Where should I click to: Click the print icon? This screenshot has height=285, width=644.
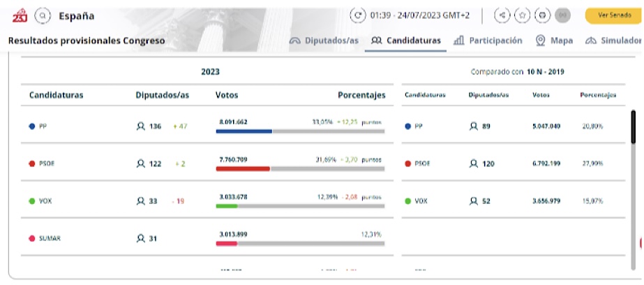click(x=541, y=15)
